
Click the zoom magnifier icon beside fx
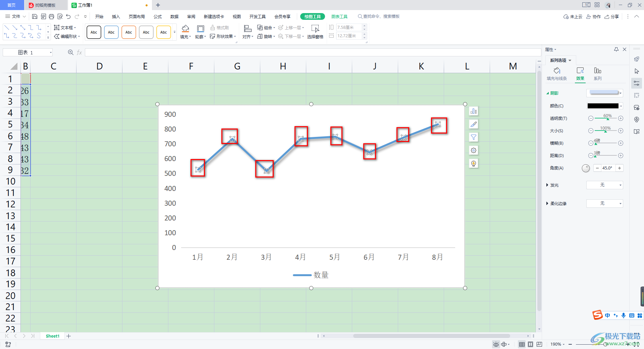tap(70, 52)
